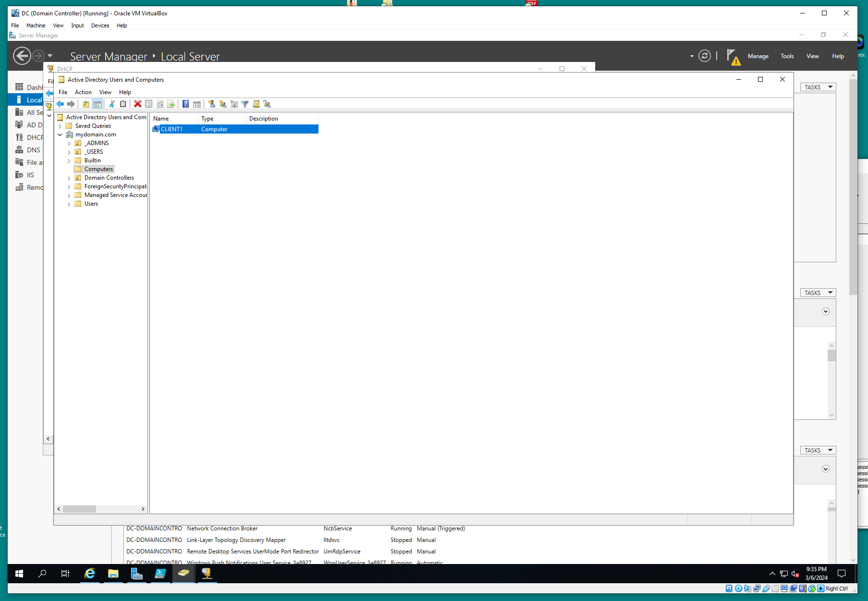This screenshot has height=601, width=868.
Task: Click the Server Manager back arrow button
Action: click(x=22, y=56)
